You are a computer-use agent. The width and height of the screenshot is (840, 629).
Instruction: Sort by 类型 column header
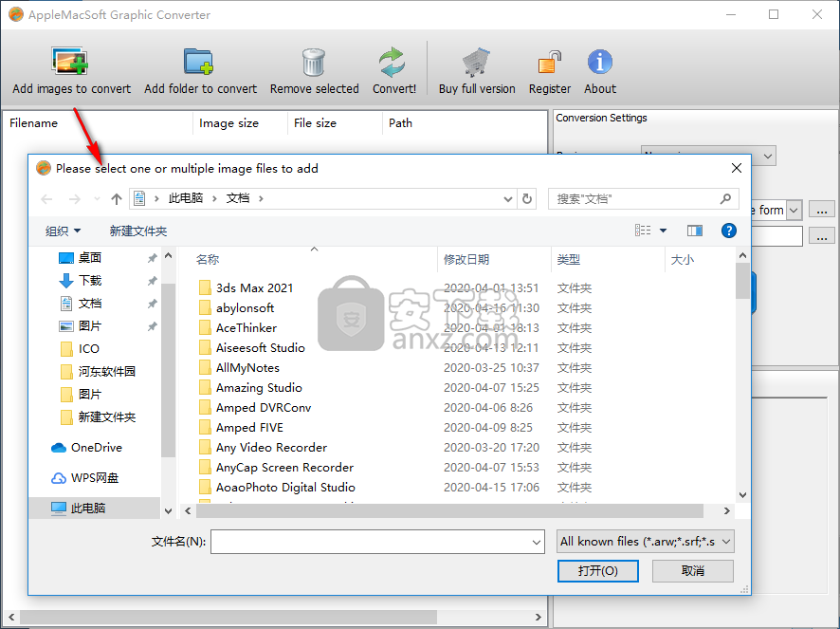pyautogui.click(x=569, y=260)
